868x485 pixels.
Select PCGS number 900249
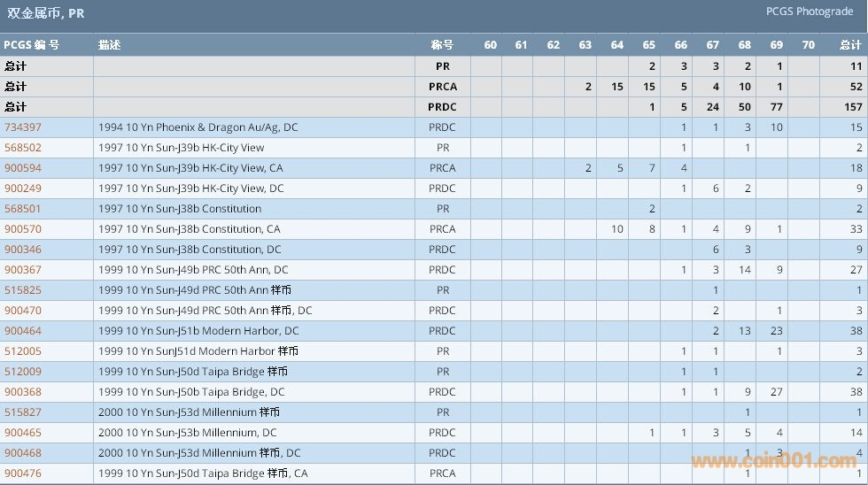tap(23, 189)
